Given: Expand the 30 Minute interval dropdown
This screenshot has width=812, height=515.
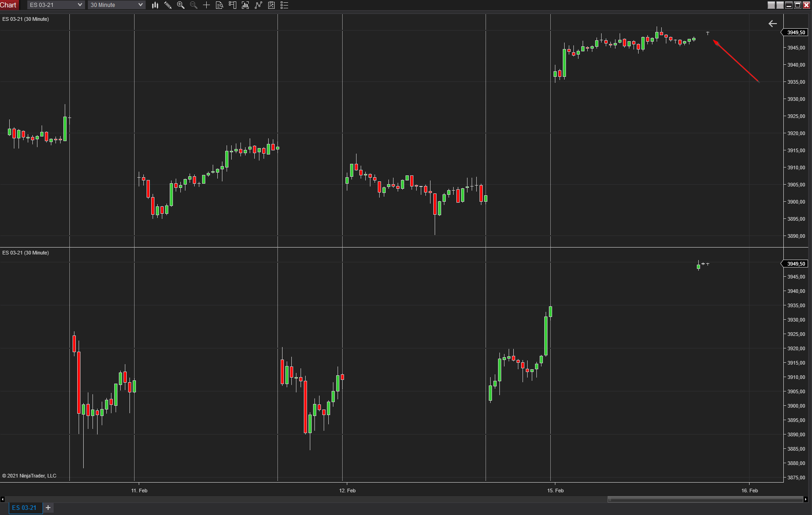Looking at the screenshot, I should coord(117,5).
